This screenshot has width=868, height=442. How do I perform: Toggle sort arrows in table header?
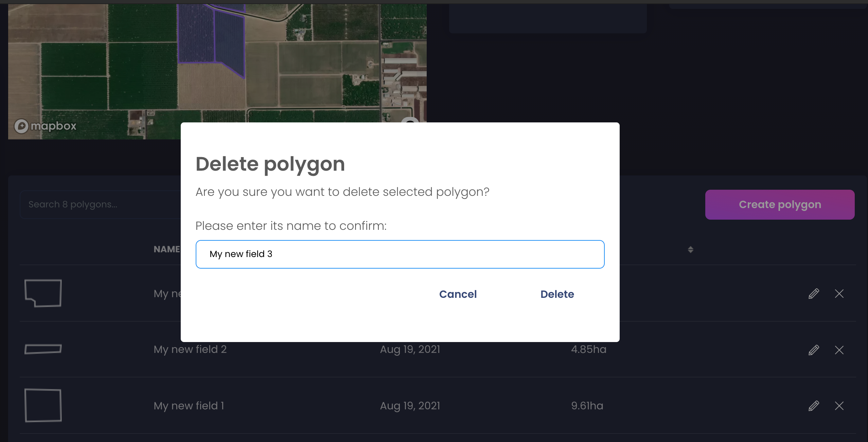690,250
